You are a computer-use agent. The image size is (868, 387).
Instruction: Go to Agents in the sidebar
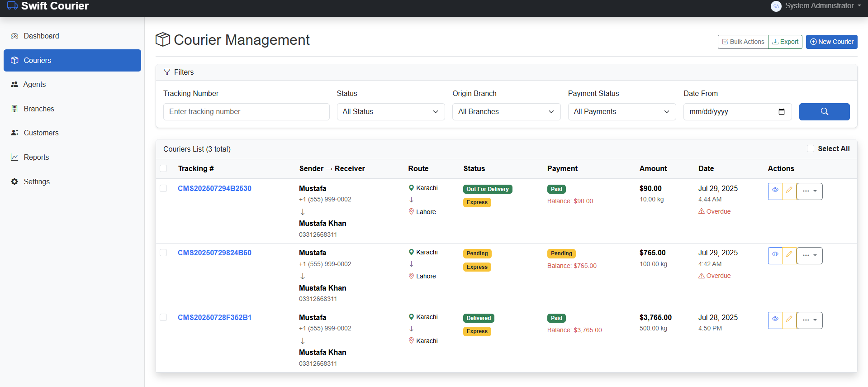(34, 84)
